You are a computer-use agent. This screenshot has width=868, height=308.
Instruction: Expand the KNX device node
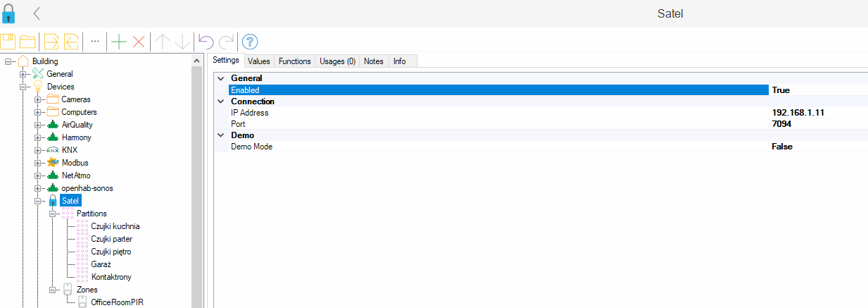coord(37,150)
